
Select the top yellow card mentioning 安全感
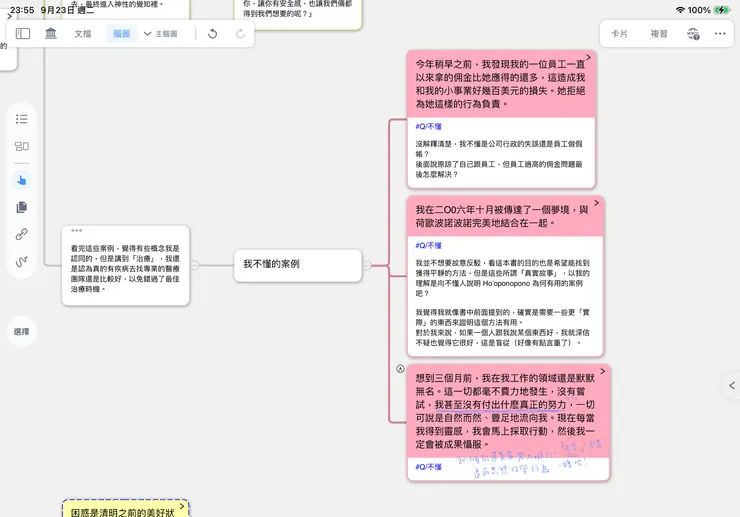298,14
